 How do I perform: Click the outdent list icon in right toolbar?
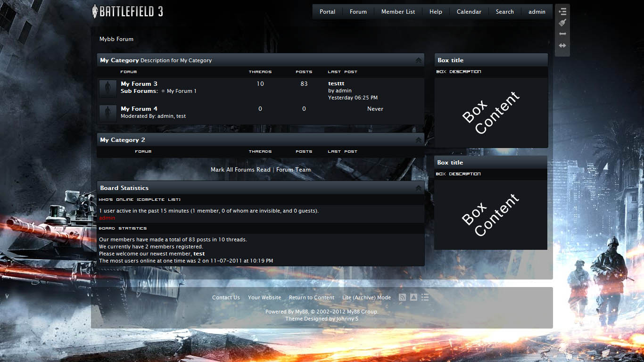coord(562,12)
